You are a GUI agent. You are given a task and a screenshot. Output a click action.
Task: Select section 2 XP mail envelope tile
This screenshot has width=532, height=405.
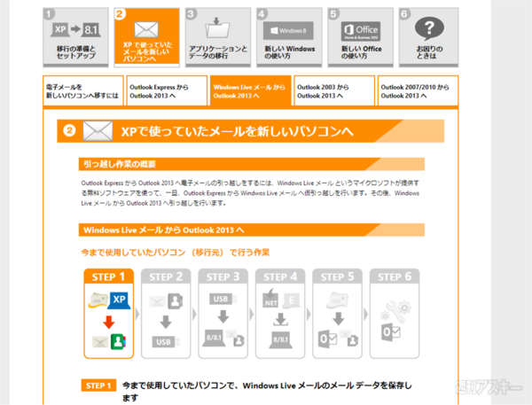point(146,37)
